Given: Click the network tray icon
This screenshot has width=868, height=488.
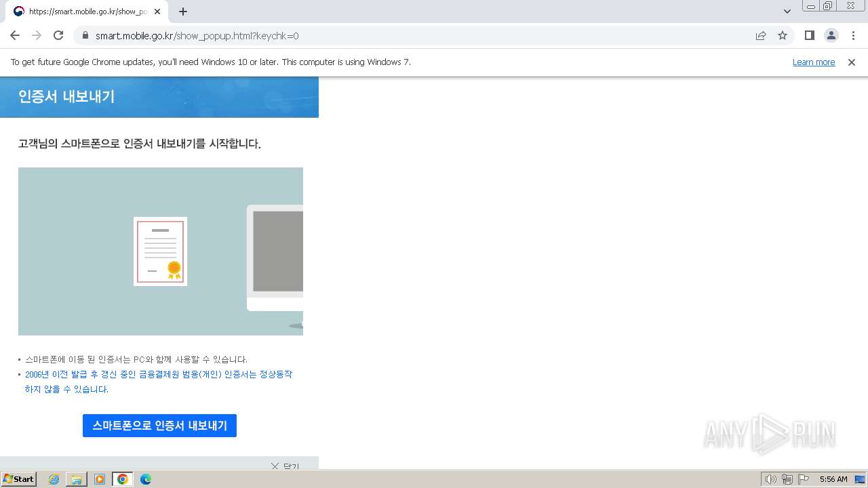Looking at the screenshot, I should tap(787, 479).
